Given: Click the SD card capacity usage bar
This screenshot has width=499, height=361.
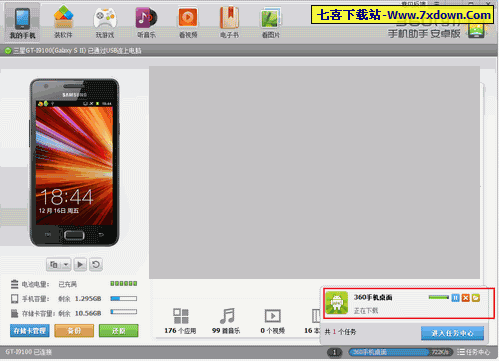Looking at the screenshot, I should coord(124,312).
